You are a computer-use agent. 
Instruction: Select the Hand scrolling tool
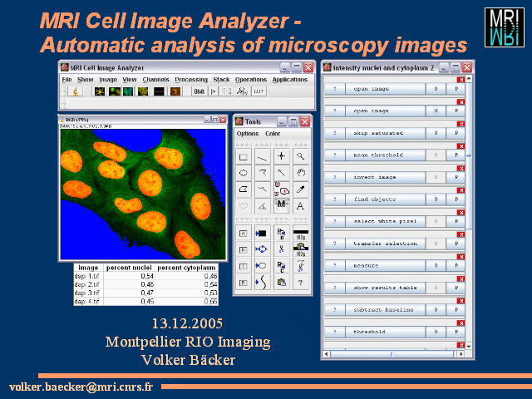(x=301, y=173)
